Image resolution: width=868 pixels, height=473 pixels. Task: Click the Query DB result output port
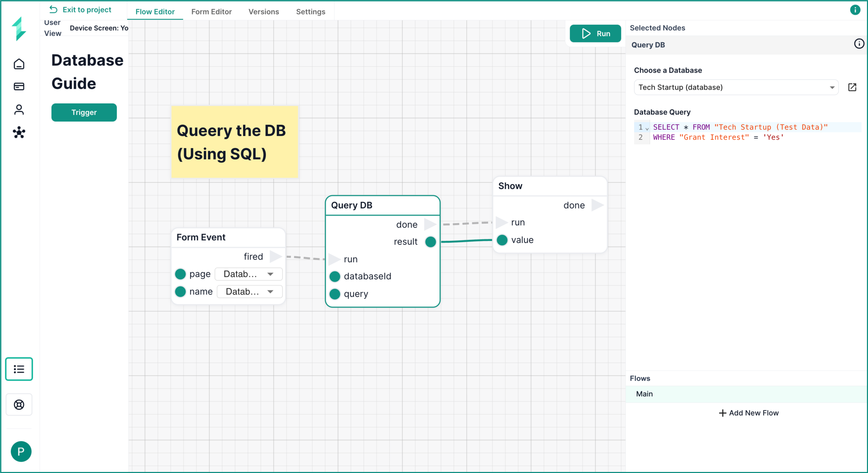(430, 242)
